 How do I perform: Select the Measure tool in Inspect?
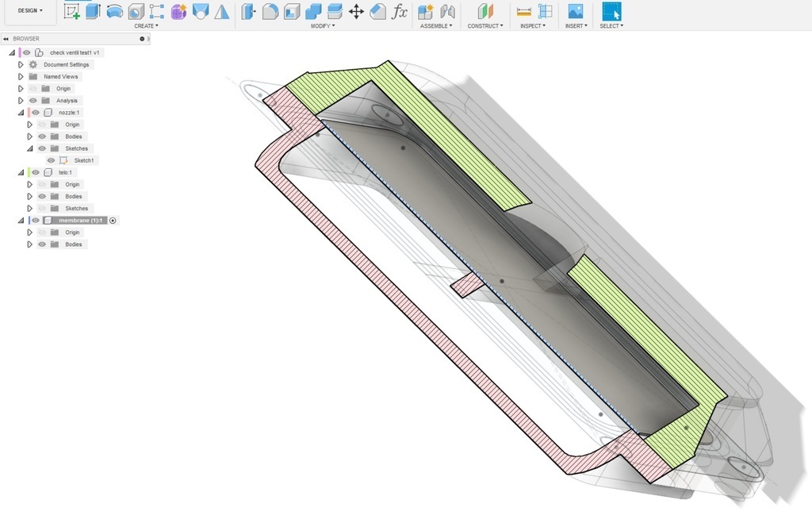pos(524,11)
